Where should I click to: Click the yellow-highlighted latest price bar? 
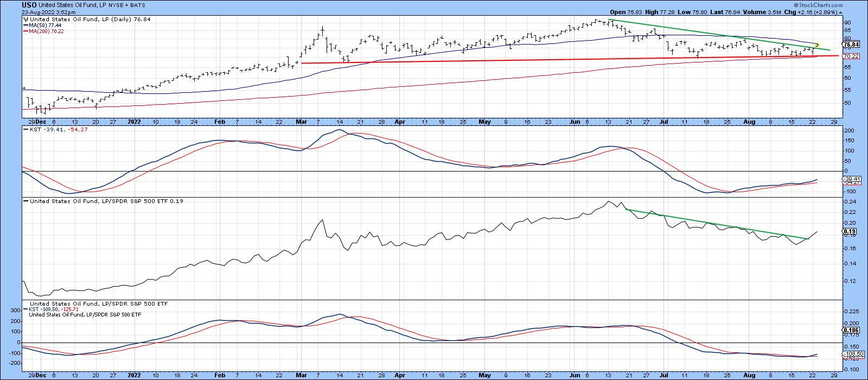point(817,46)
